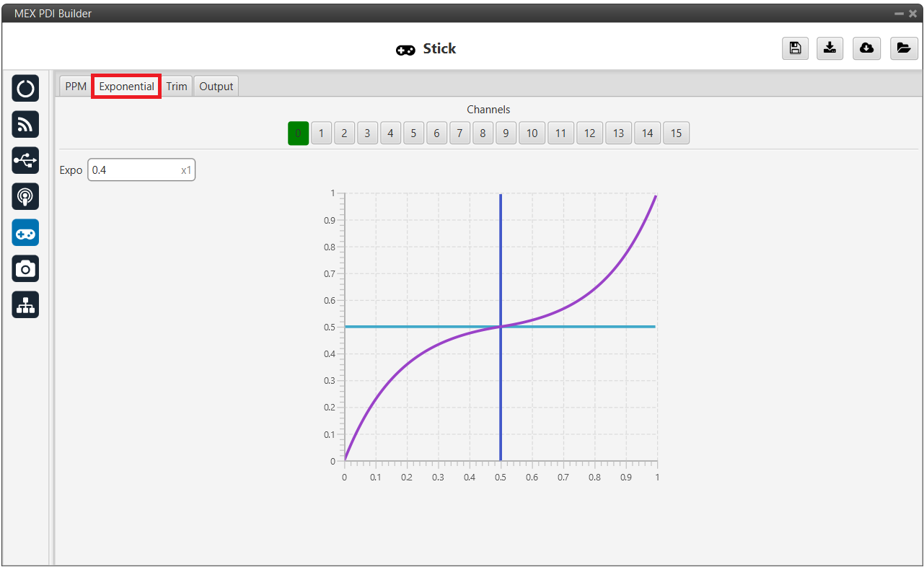Select channel 5 button
Screen dimensions: 924x567
413,133
